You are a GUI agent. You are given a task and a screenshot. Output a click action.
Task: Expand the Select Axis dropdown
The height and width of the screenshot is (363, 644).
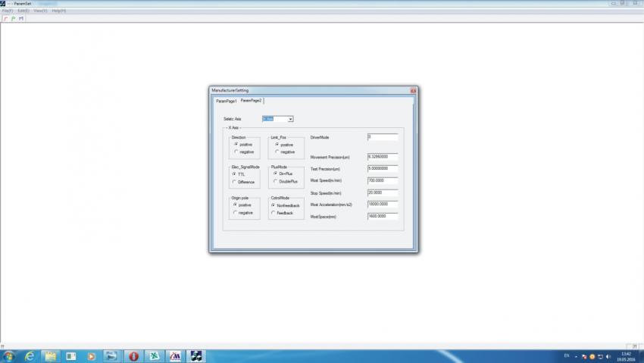[x=290, y=119]
